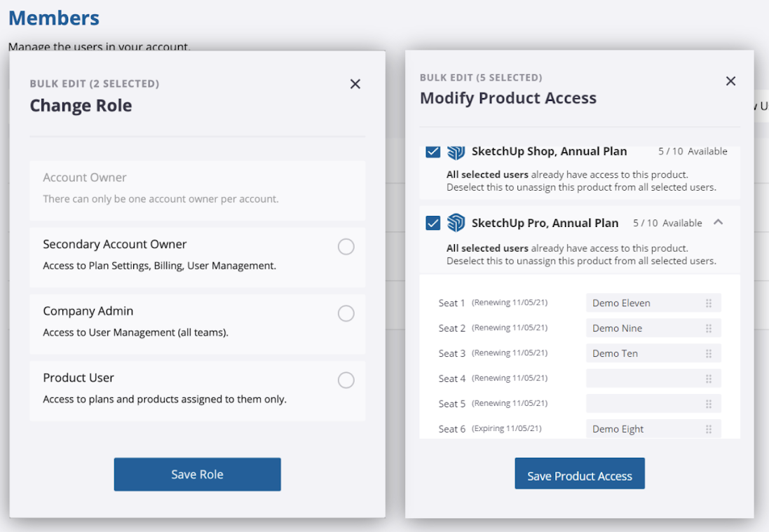Select the Secondary Account Owner radio button
769x532 pixels.
pos(346,247)
